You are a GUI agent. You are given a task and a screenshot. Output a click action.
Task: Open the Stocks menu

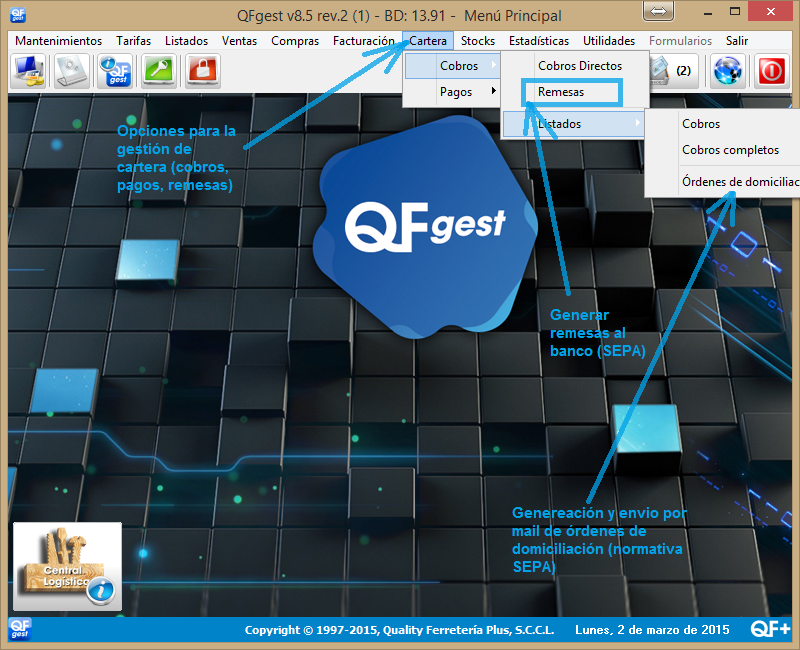[478, 41]
